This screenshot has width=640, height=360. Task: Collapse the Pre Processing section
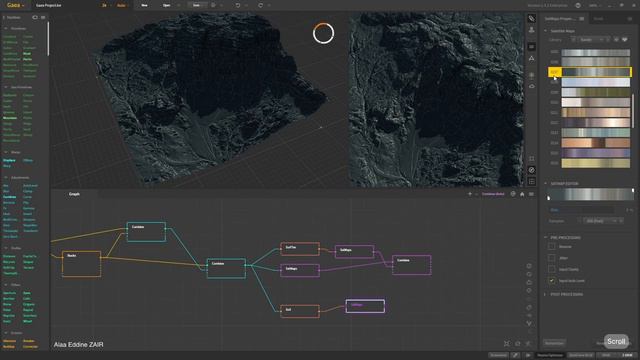(x=545, y=237)
